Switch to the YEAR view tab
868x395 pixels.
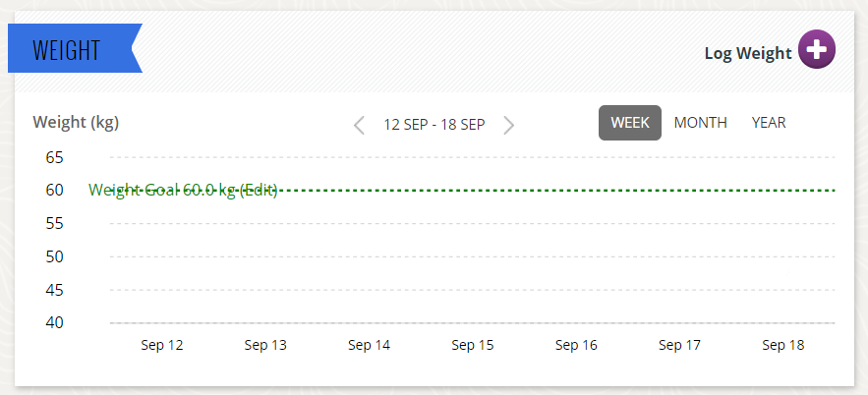769,123
